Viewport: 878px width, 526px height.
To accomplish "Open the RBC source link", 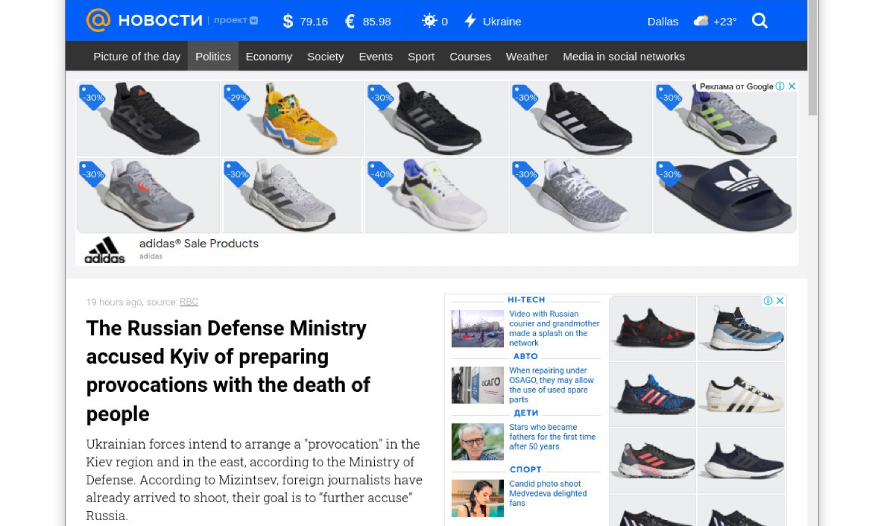I will coord(189,302).
